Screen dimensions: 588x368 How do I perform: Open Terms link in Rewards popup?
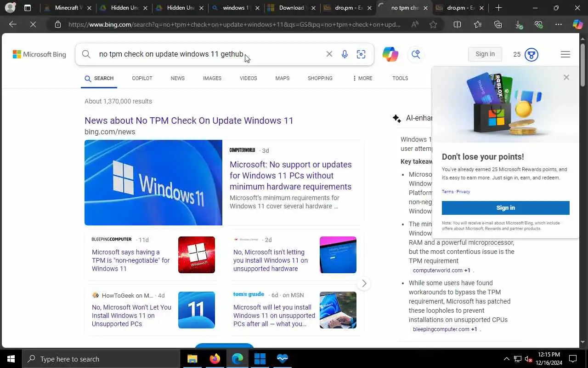tap(447, 192)
